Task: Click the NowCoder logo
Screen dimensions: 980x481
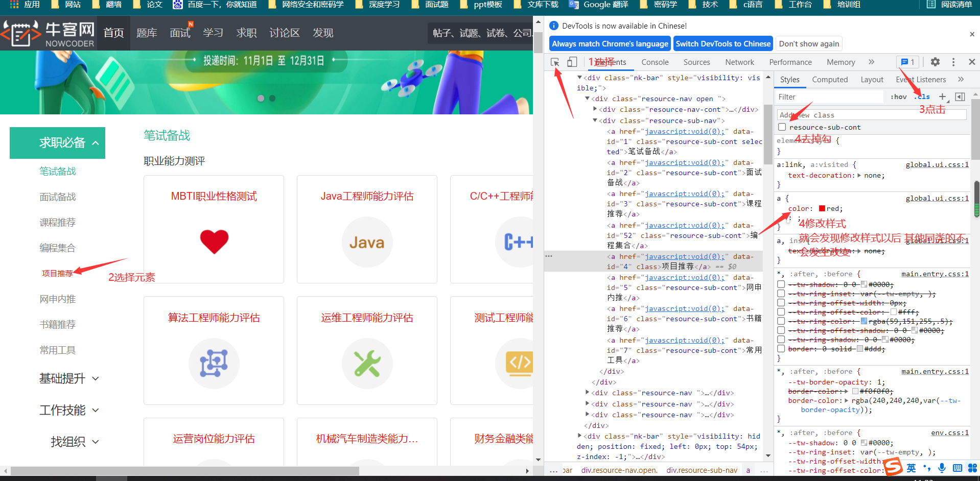Action: pyautogui.click(x=48, y=33)
